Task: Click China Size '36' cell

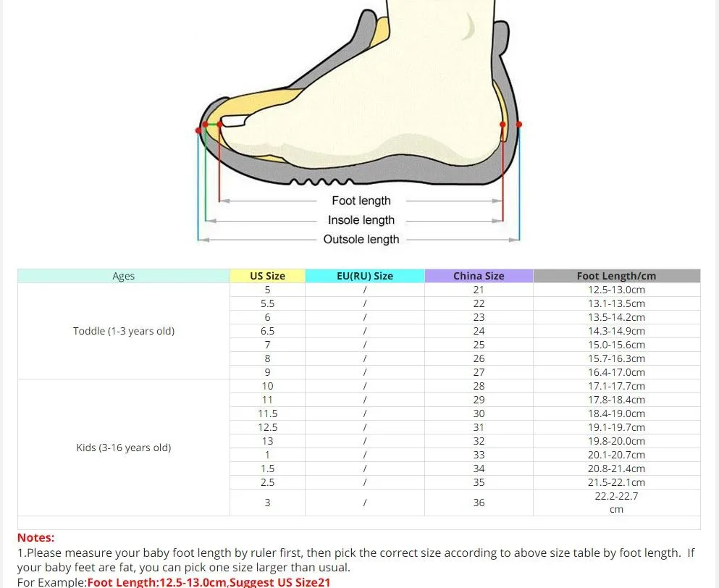Action: 479,503
